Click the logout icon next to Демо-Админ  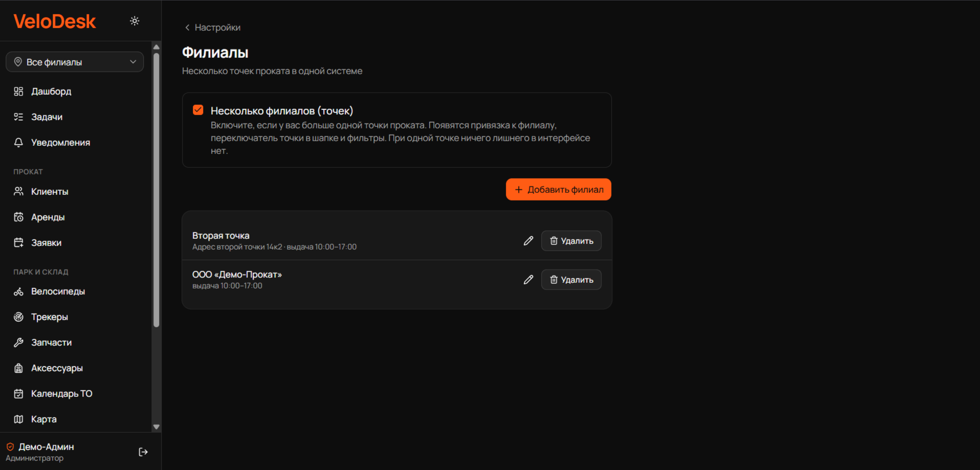(143, 452)
